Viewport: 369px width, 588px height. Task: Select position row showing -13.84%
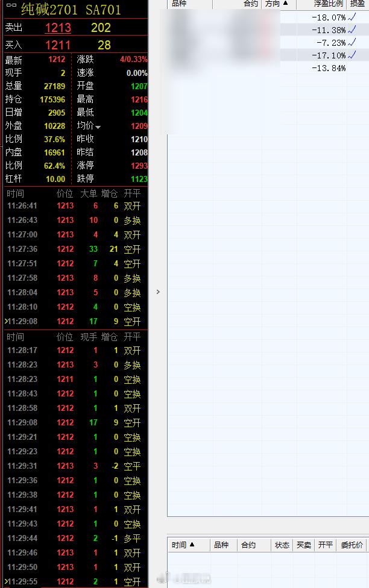[x=268, y=68]
